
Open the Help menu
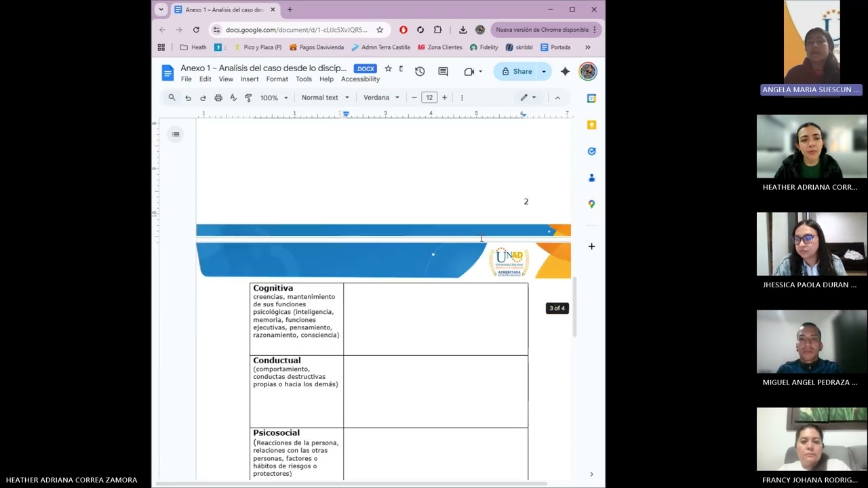[x=326, y=79]
